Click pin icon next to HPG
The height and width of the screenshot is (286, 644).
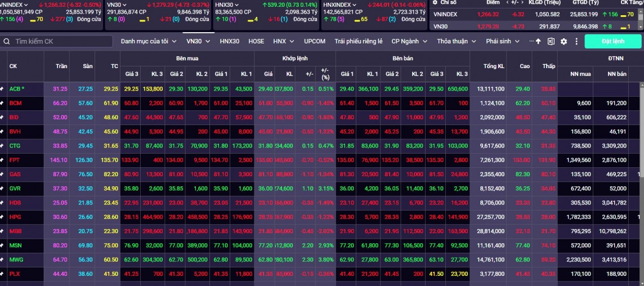click(x=2, y=217)
